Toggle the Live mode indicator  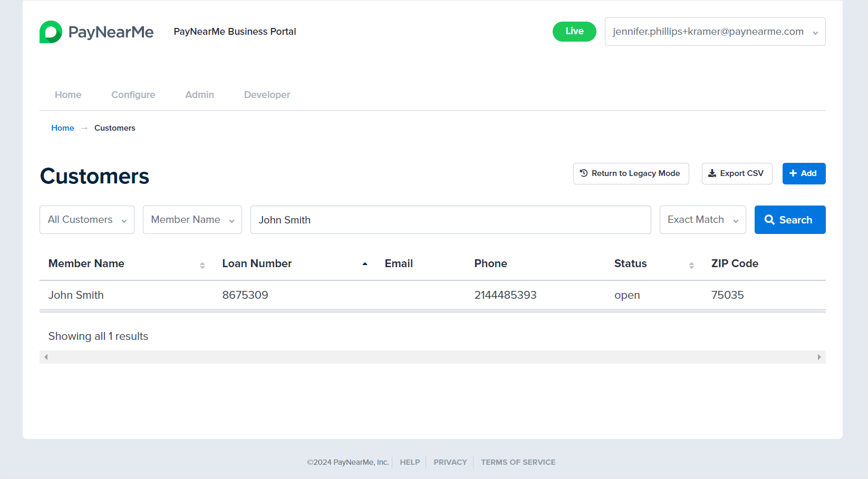click(x=574, y=31)
